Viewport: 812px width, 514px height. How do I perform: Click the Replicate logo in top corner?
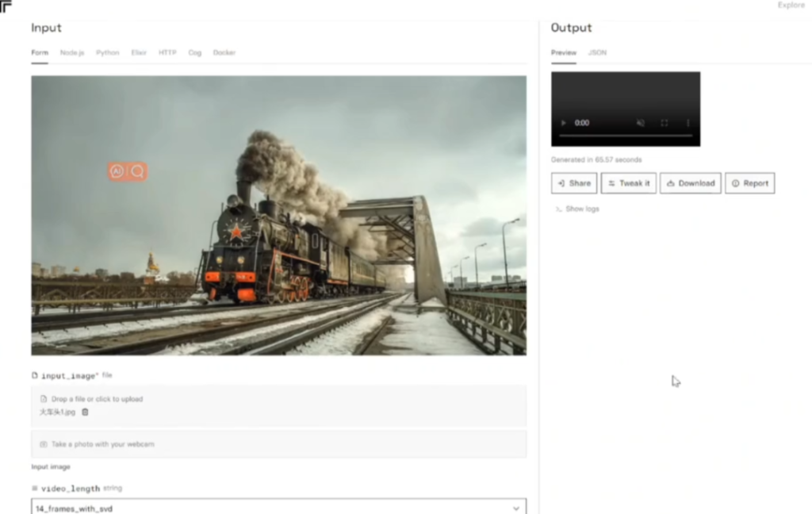tap(6, 7)
